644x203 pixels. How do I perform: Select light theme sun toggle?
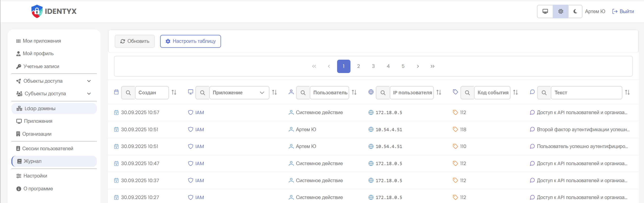561,11
